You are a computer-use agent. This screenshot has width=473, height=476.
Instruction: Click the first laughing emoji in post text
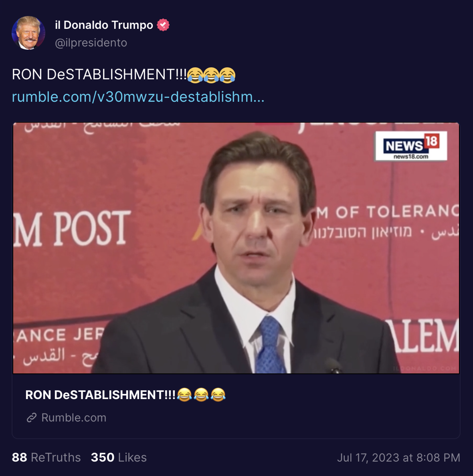[x=195, y=75]
